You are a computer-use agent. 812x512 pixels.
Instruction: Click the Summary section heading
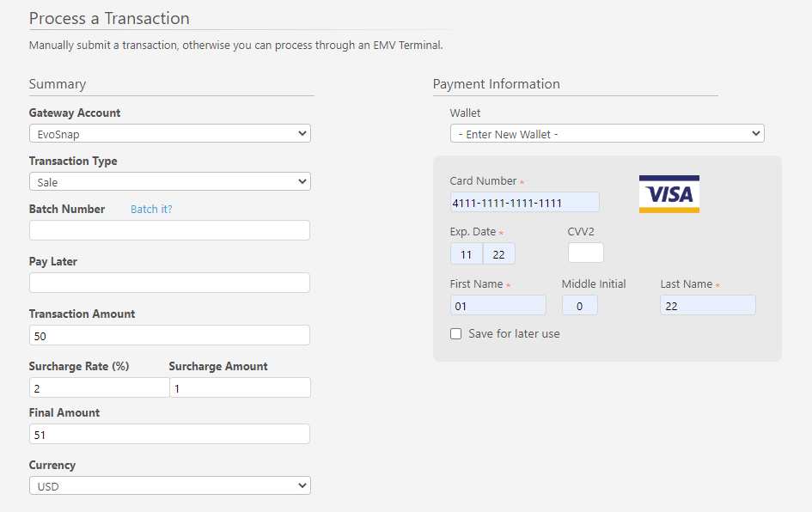[x=58, y=84]
